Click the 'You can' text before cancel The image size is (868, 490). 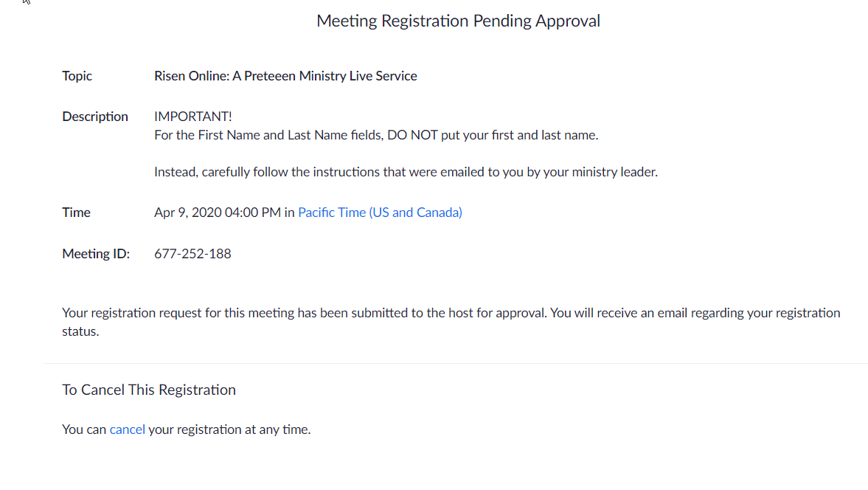(x=84, y=429)
